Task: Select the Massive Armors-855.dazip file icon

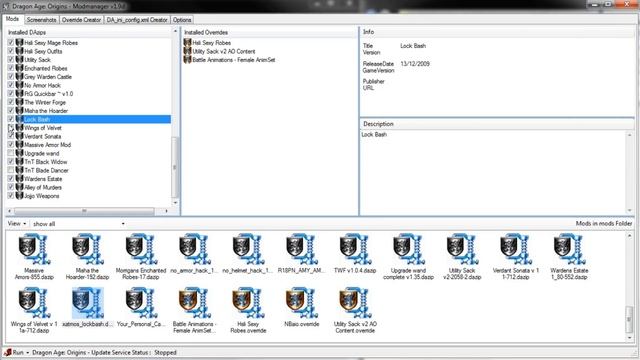Action: click(x=34, y=249)
